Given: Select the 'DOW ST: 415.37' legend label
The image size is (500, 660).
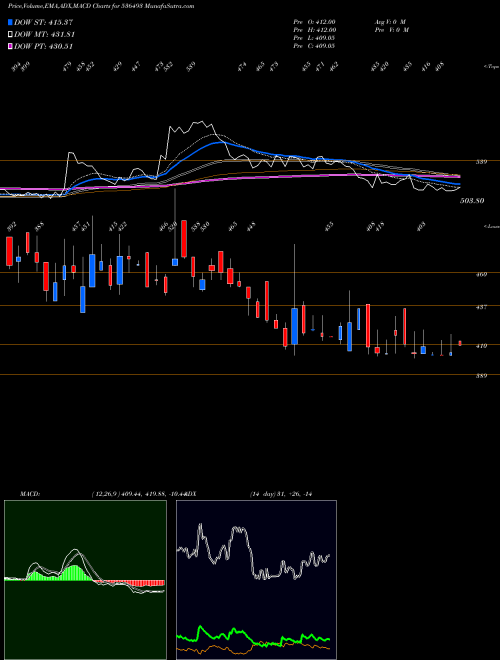Looking at the screenshot, I should coord(43,22).
